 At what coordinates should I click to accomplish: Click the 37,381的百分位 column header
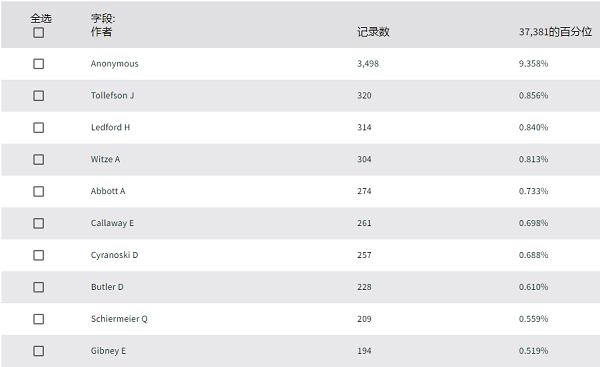pyautogui.click(x=555, y=32)
